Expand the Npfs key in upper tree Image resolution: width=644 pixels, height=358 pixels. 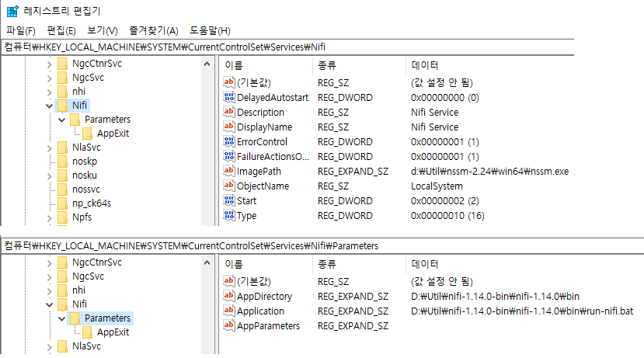tap(49, 218)
